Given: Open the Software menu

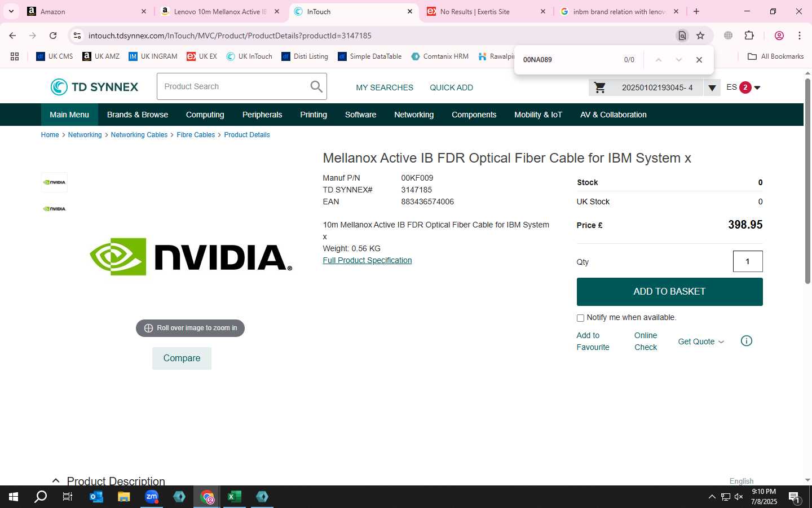Looking at the screenshot, I should (x=361, y=115).
